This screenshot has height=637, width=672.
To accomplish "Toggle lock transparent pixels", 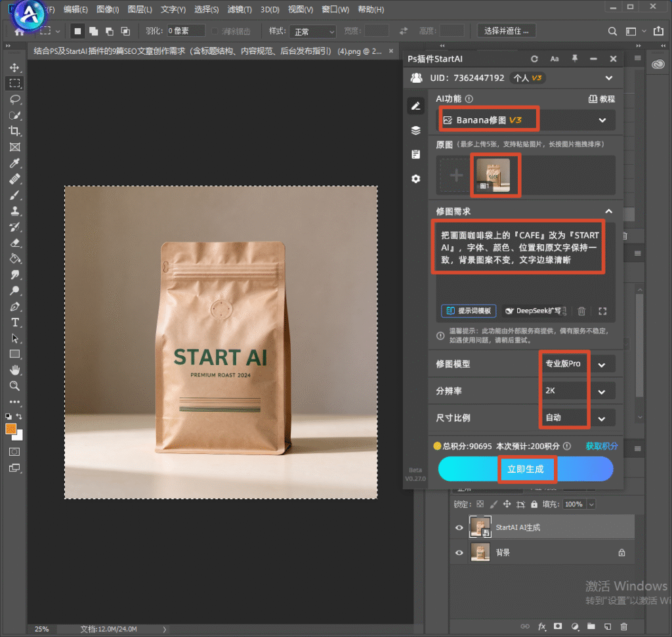I will 480,504.
